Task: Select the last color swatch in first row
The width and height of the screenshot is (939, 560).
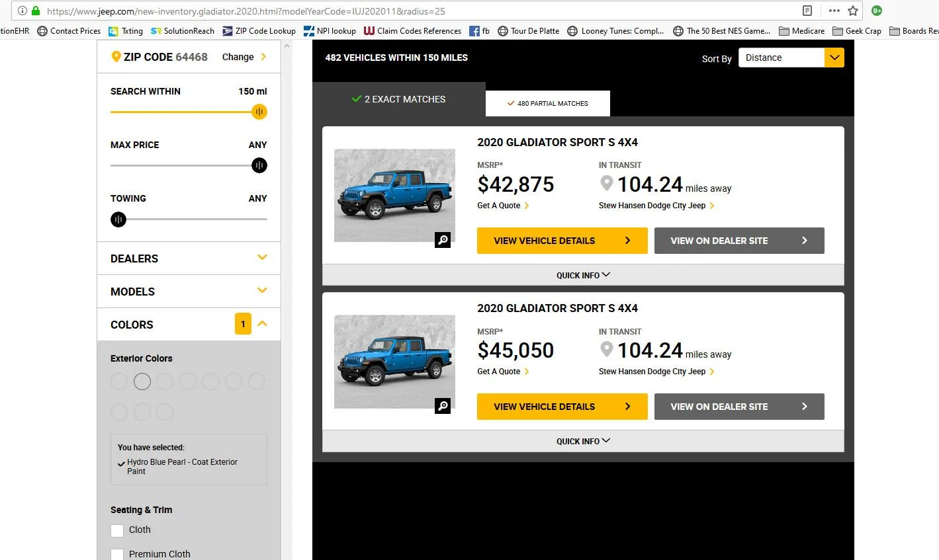Action: pyautogui.click(x=257, y=381)
